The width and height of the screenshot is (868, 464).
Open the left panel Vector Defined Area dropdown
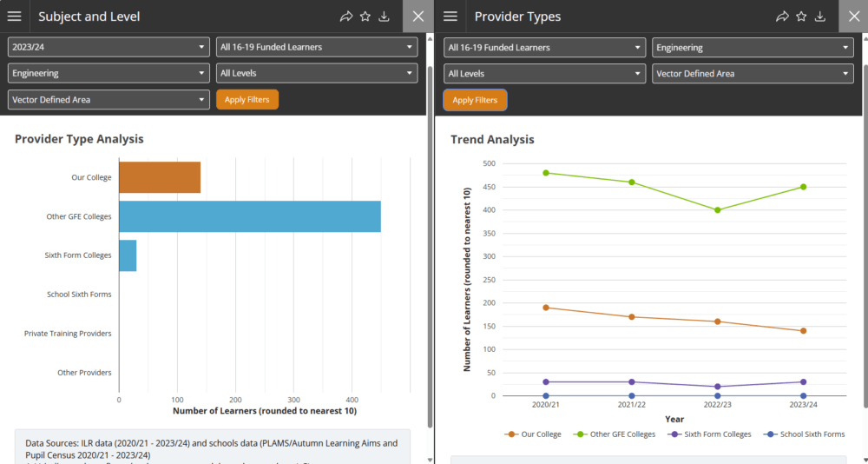pos(108,100)
